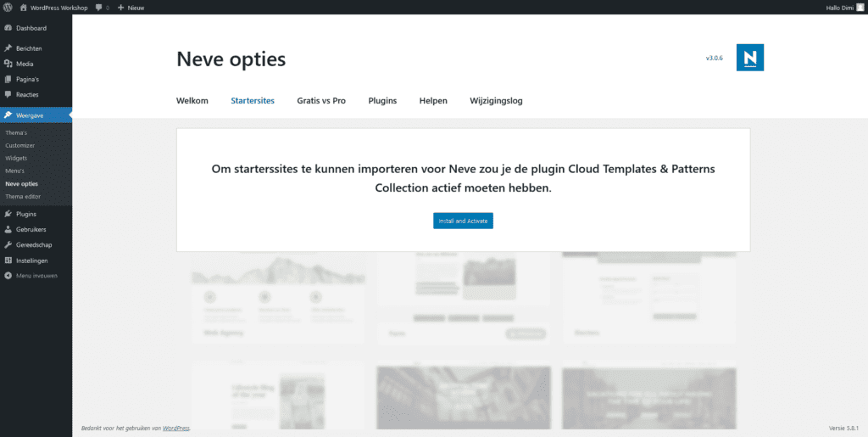Click the Berichten pin icon

pyautogui.click(x=8, y=48)
